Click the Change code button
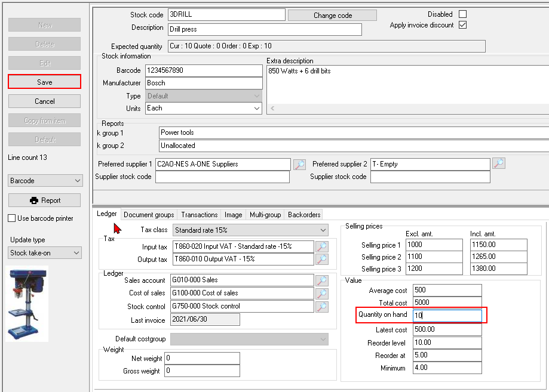Image resolution: width=549 pixels, height=392 pixels. [x=332, y=15]
